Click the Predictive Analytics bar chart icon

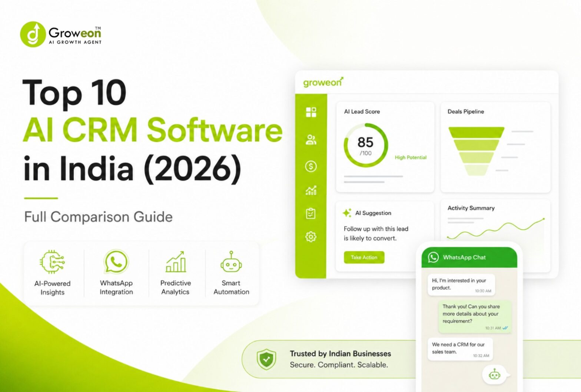tap(176, 262)
